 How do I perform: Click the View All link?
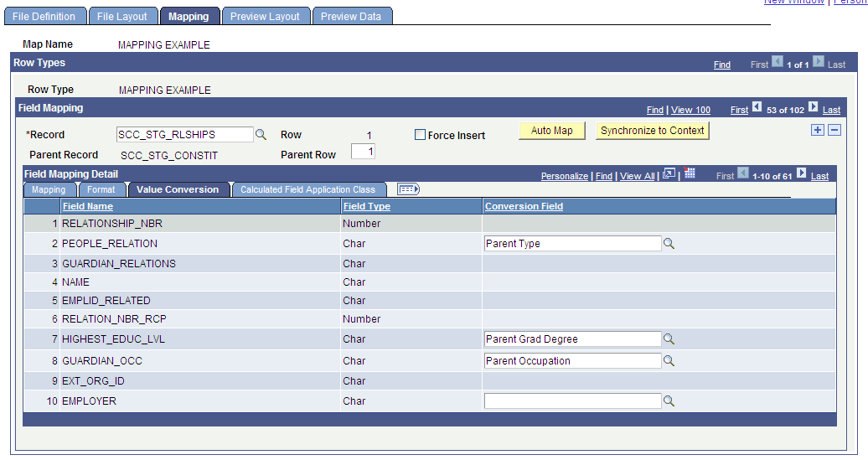[x=637, y=176]
